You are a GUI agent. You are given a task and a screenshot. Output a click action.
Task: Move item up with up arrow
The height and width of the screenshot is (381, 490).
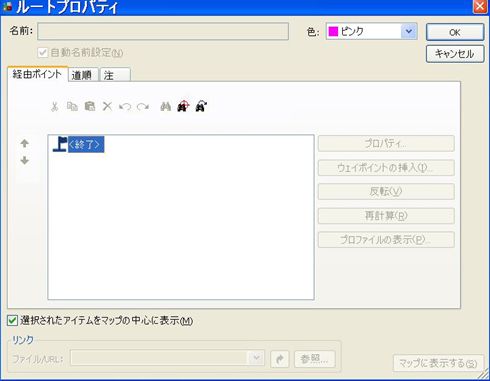(x=24, y=143)
